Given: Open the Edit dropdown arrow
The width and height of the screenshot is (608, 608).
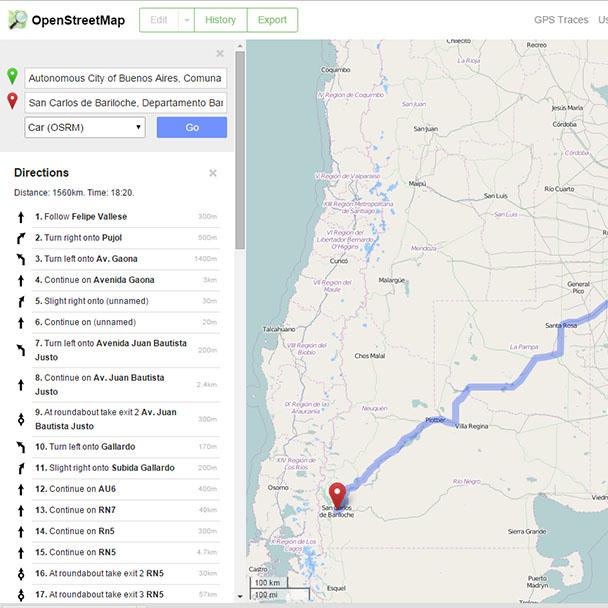Looking at the screenshot, I should click(x=187, y=20).
